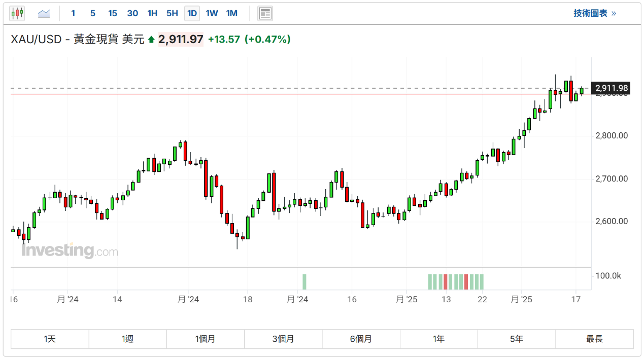Select the 1M interval
This screenshot has height=360, width=644.
click(232, 13)
